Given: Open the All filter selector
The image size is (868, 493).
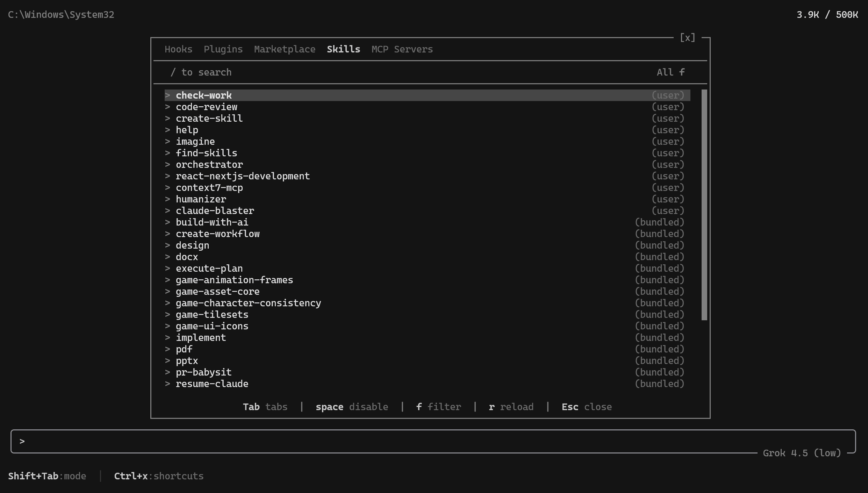Looking at the screenshot, I should 670,72.
